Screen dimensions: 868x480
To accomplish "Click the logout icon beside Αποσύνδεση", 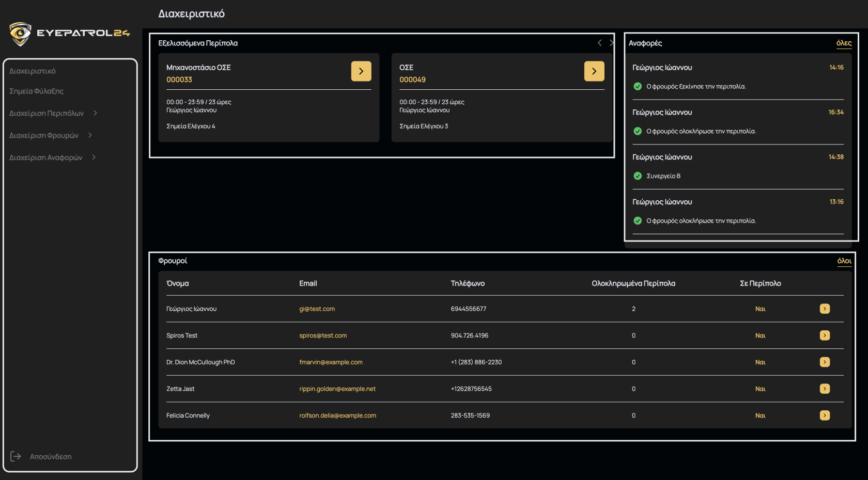I will click(16, 456).
